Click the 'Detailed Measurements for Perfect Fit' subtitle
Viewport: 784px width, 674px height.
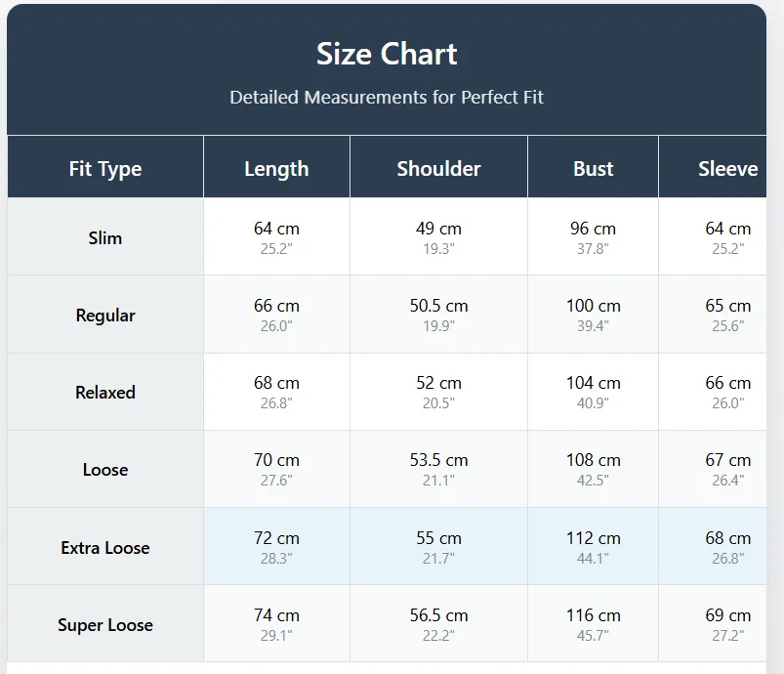tap(387, 98)
